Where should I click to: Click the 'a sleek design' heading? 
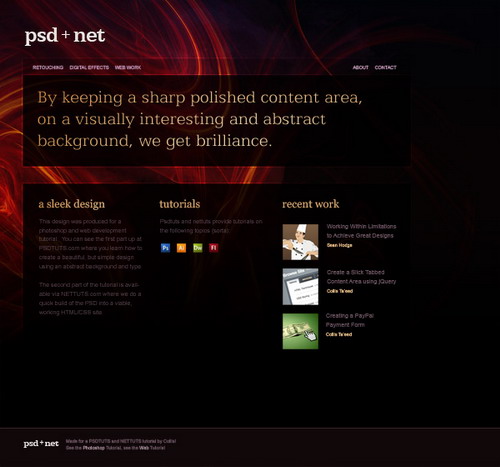click(x=72, y=204)
